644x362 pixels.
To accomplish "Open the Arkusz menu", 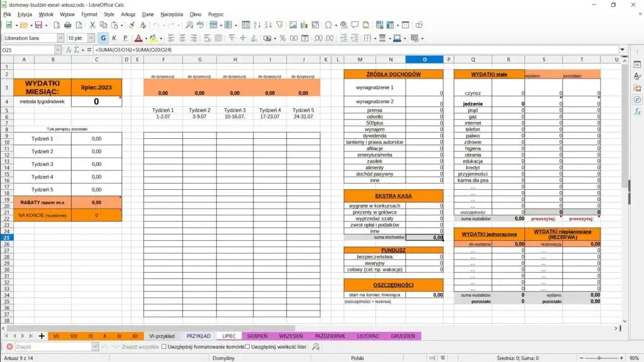I will coord(128,14).
